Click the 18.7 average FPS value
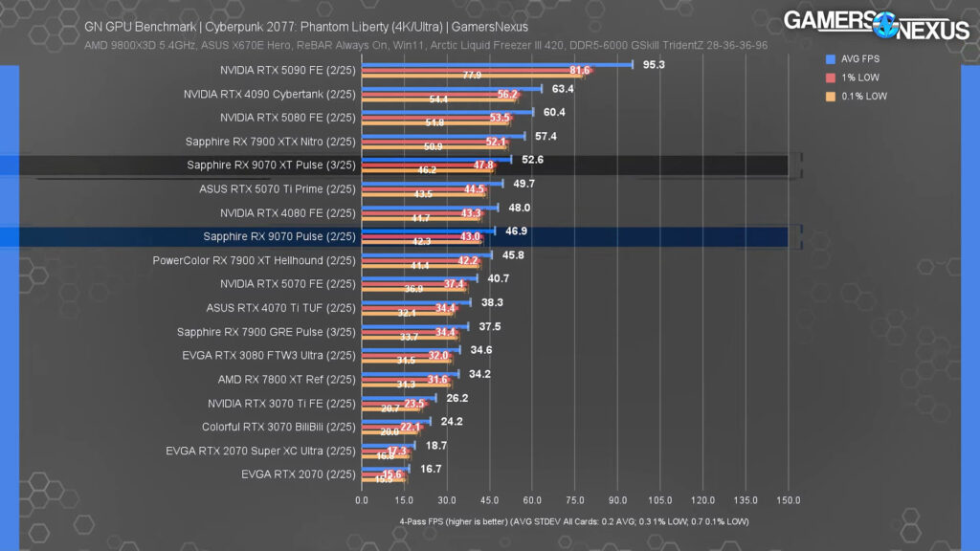Image resolution: width=980 pixels, height=551 pixels. coord(436,446)
